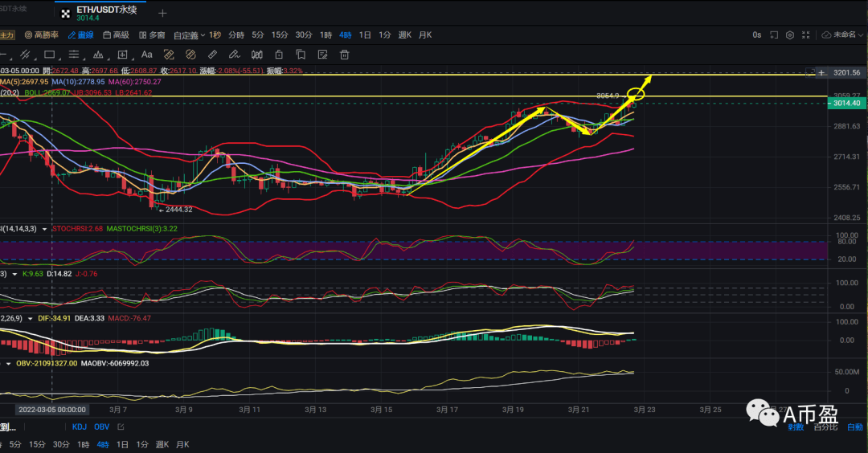The width and height of the screenshot is (868, 453).
Task: Switch to 分時 interval in top bar
Action: tap(236, 35)
